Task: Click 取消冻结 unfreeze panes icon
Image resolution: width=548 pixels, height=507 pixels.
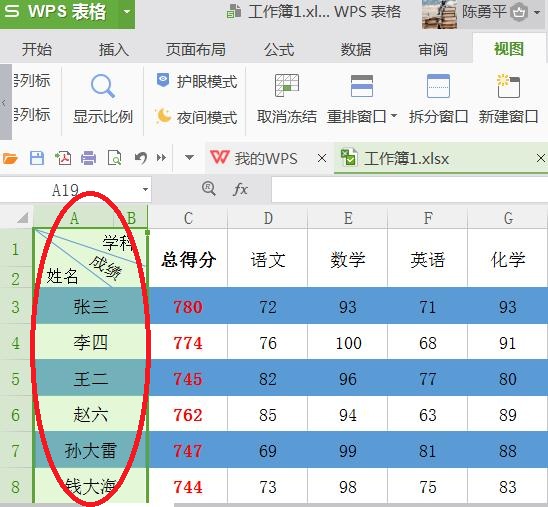Action: pos(287,85)
